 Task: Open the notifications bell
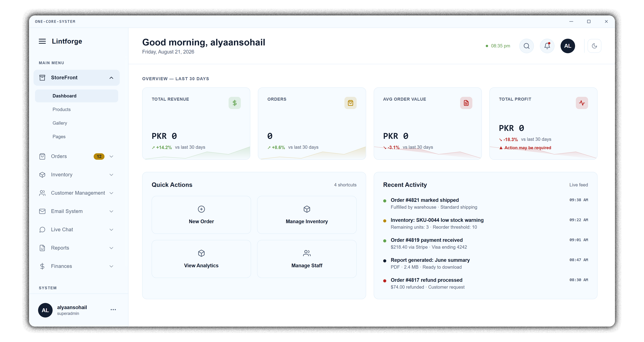point(547,46)
